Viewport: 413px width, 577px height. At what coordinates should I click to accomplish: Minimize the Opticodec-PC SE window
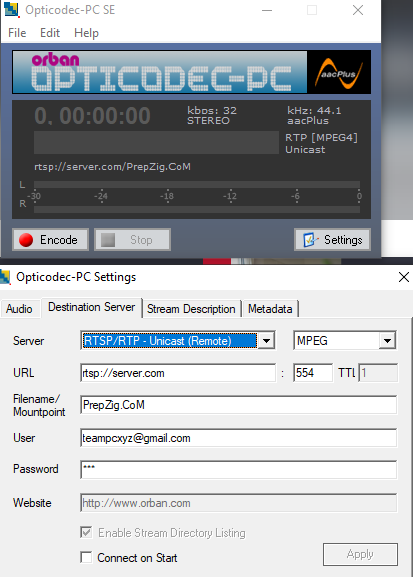(267, 10)
